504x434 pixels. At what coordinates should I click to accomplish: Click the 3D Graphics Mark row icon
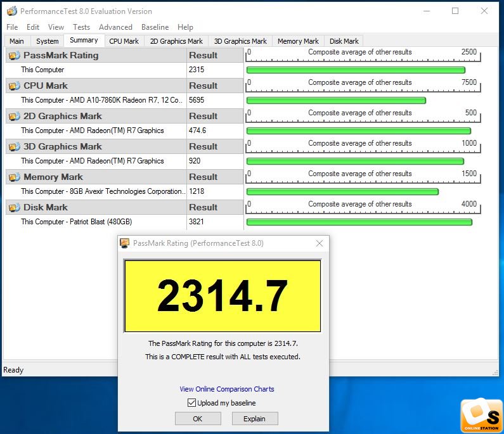[x=14, y=146]
